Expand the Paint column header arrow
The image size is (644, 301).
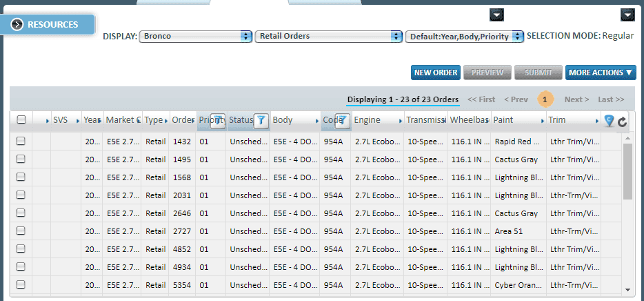click(x=544, y=121)
